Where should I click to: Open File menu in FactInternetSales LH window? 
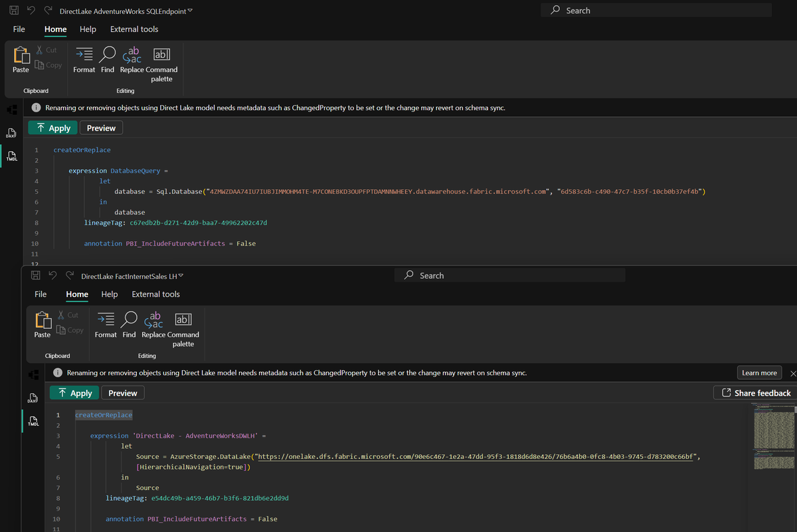41,294
